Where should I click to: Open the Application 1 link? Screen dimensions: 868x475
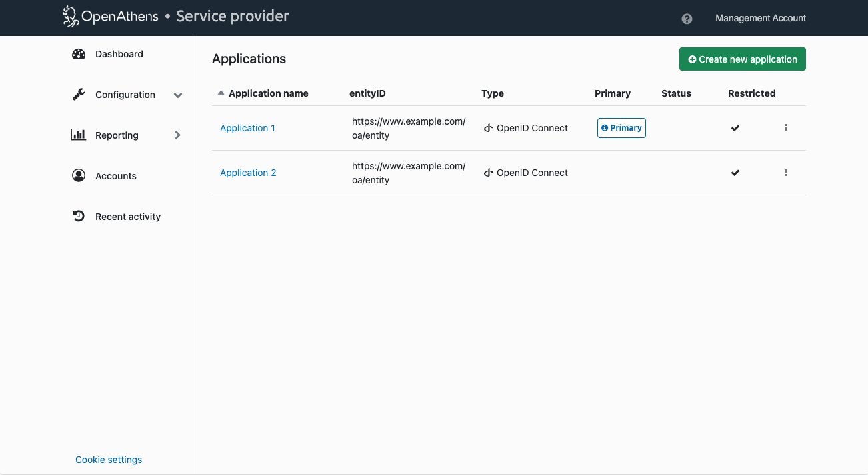pyautogui.click(x=247, y=128)
